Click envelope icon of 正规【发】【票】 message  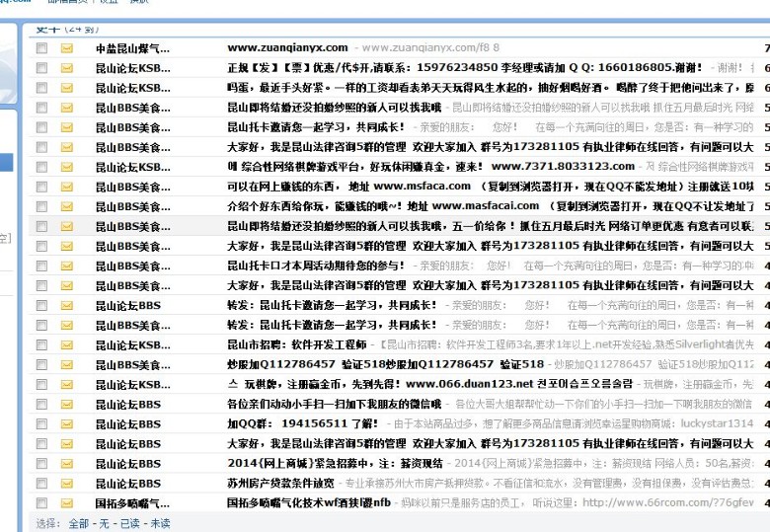tap(67, 68)
